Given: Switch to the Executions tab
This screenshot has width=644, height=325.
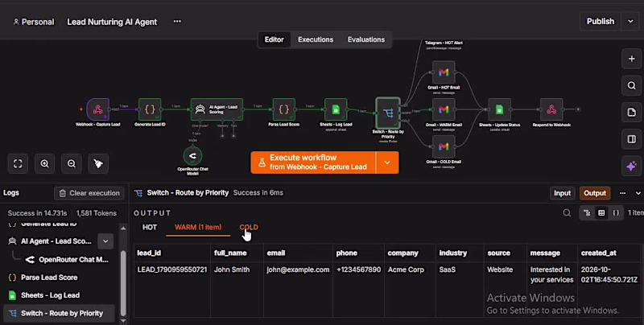Looking at the screenshot, I should (x=316, y=39).
